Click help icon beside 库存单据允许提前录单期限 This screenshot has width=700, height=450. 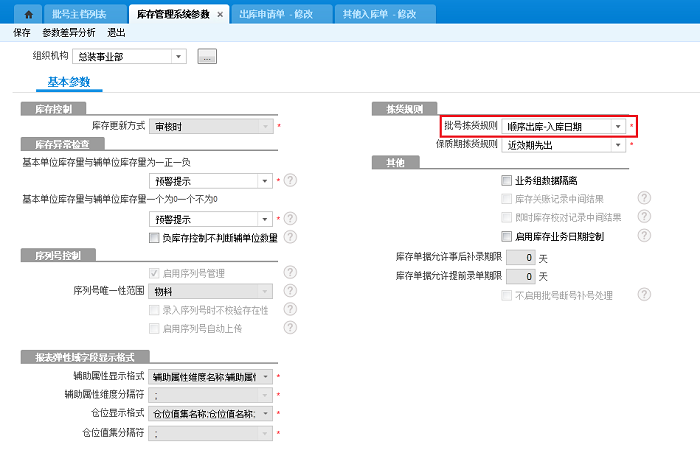(x=644, y=276)
